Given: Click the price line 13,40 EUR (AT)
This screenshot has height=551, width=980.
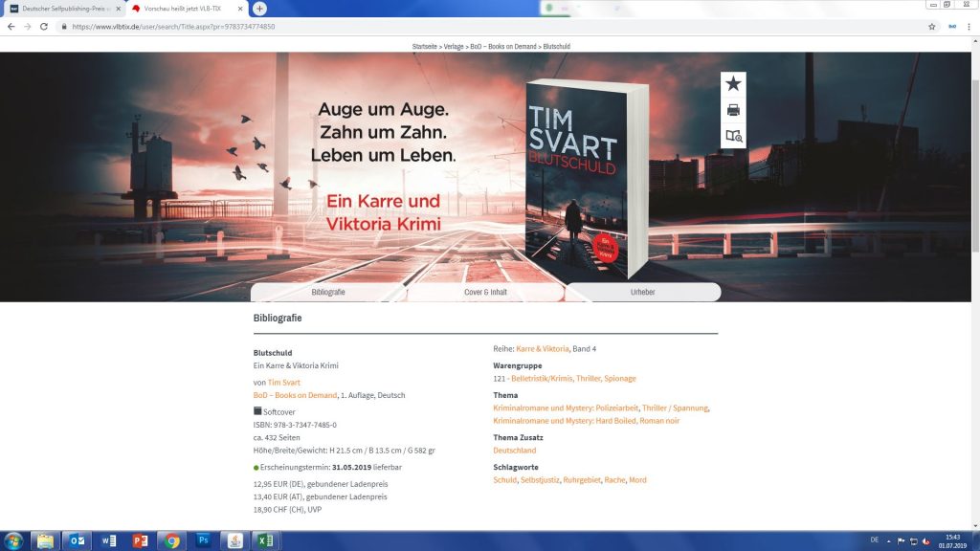Looking at the screenshot, I should 320,497.
